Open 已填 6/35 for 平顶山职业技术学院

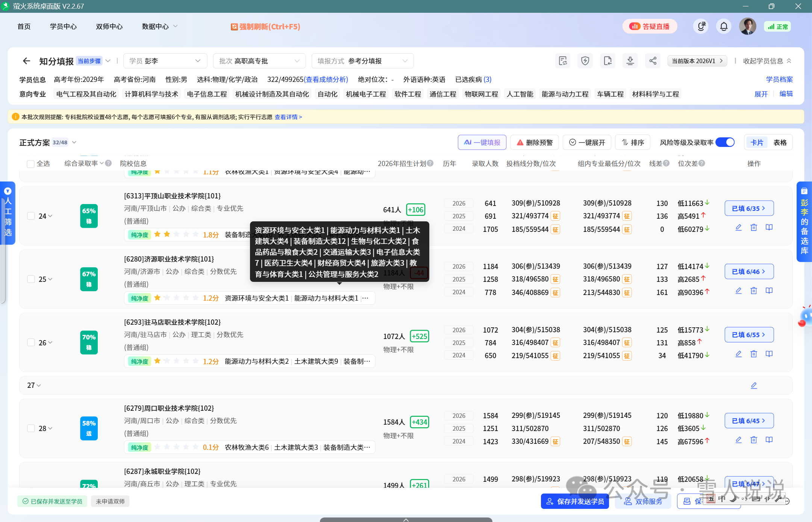coord(749,209)
